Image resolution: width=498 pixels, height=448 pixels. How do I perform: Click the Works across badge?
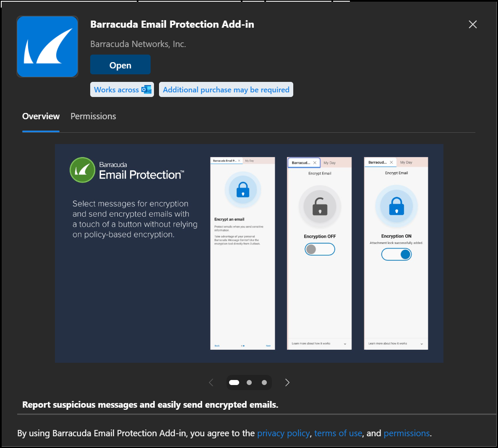point(122,90)
